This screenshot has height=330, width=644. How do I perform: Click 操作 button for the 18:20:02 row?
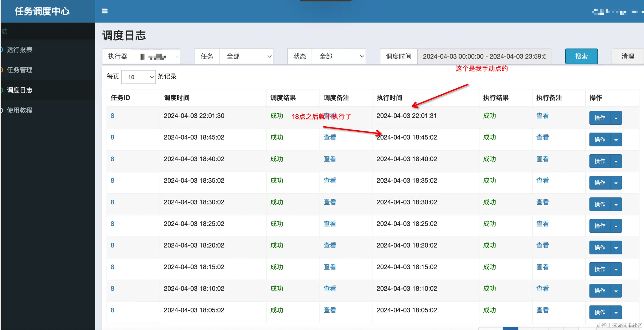pos(600,248)
